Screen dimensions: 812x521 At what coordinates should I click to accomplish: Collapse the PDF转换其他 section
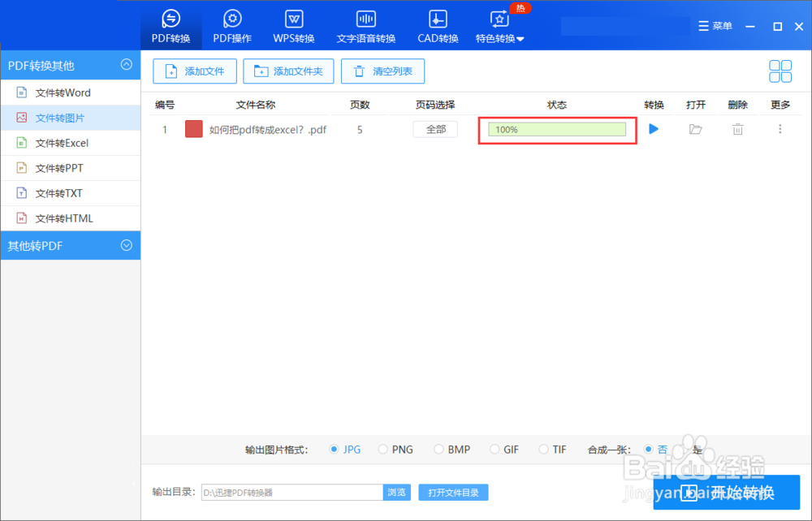tap(125, 65)
